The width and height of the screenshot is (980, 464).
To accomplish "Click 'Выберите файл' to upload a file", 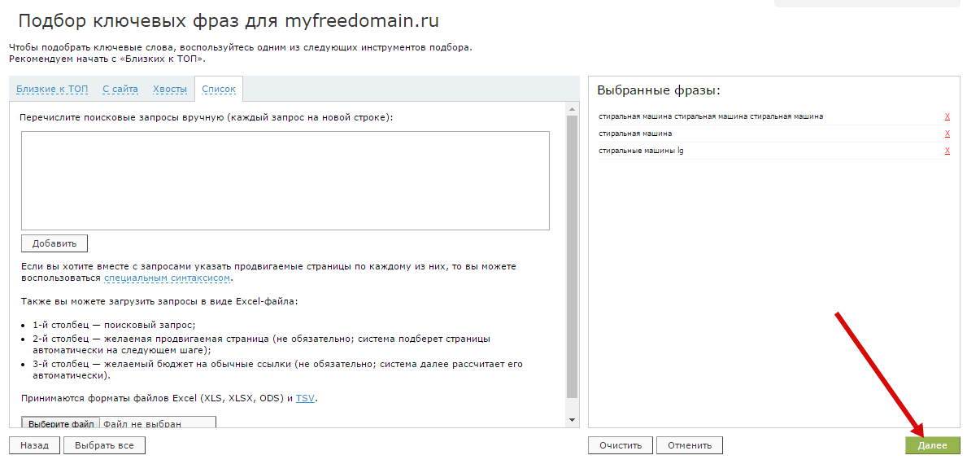I will click(x=61, y=423).
